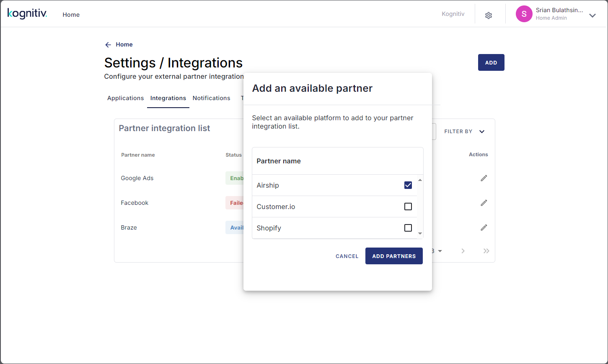Uncheck the Airship checkbox
The image size is (608, 364).
[x=408, y=185]
